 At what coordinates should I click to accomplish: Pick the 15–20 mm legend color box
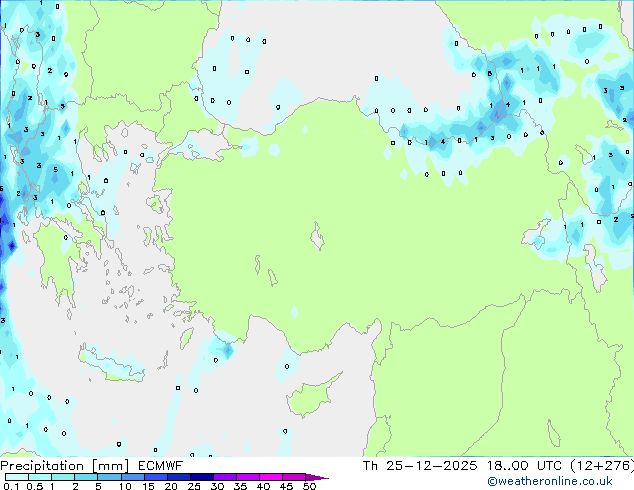(156, 477)
